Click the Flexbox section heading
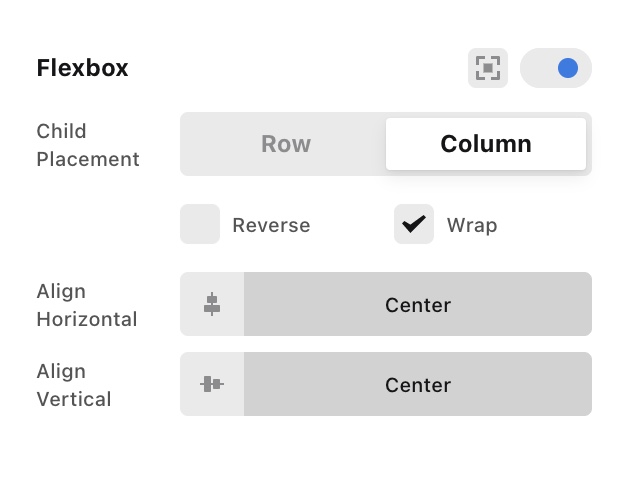 click(x=82, y=68)
